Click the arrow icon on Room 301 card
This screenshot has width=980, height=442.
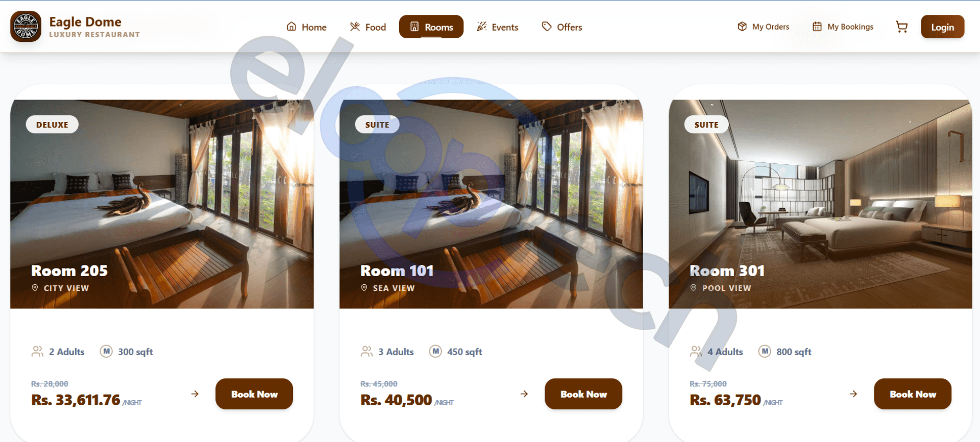(853, 394)
